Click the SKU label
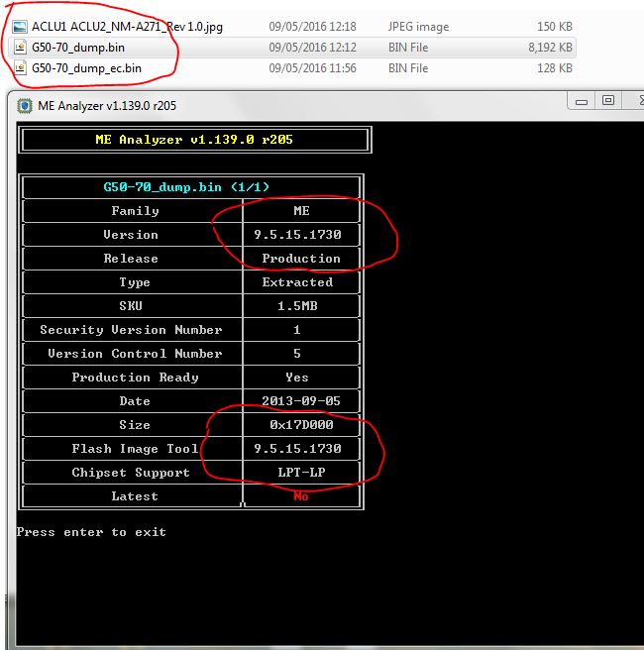Image resolution: width=644 pixels, height=650 pixels. click(x=131, y=306)
